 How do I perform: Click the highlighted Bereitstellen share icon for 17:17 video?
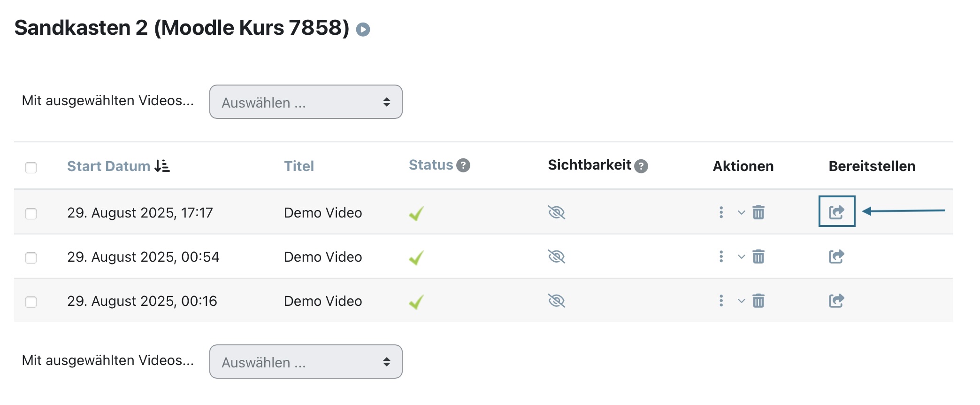point(836,212)
